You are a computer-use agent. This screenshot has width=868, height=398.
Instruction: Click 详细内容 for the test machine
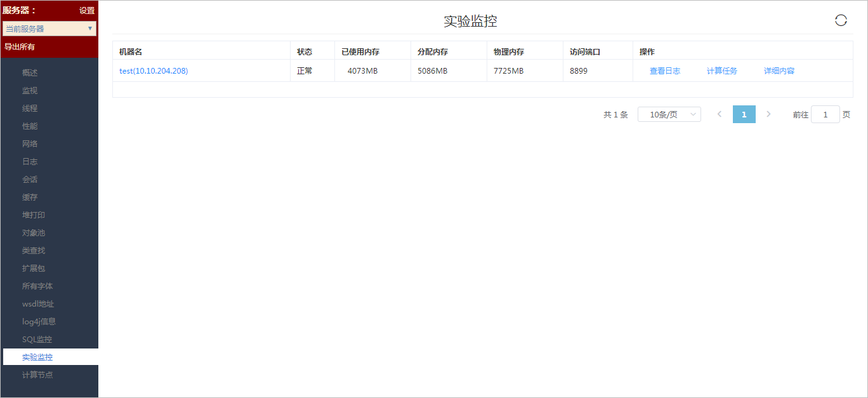click(779, 71)
